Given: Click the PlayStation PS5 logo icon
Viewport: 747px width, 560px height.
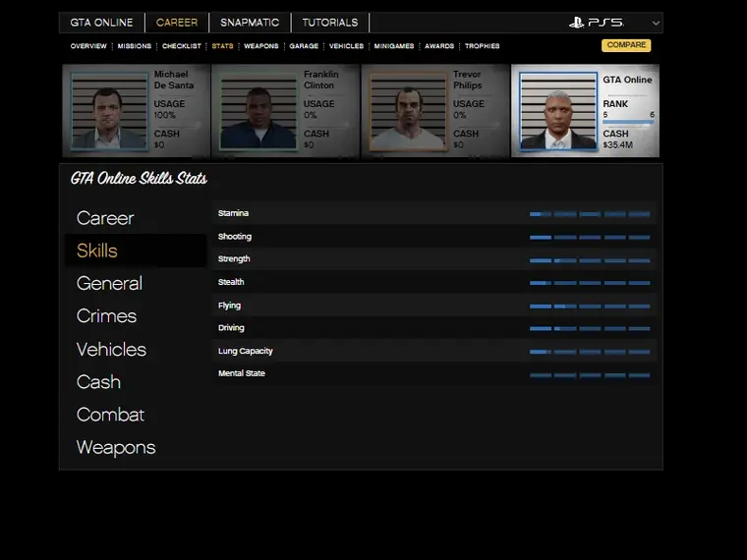Looking at the screenshot, I should (597, 23).
